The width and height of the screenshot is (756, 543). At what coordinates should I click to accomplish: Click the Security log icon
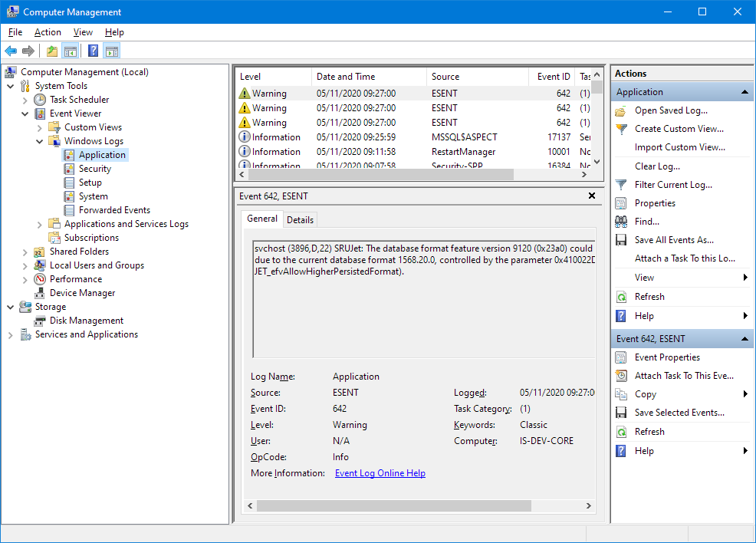pos(70,169)
